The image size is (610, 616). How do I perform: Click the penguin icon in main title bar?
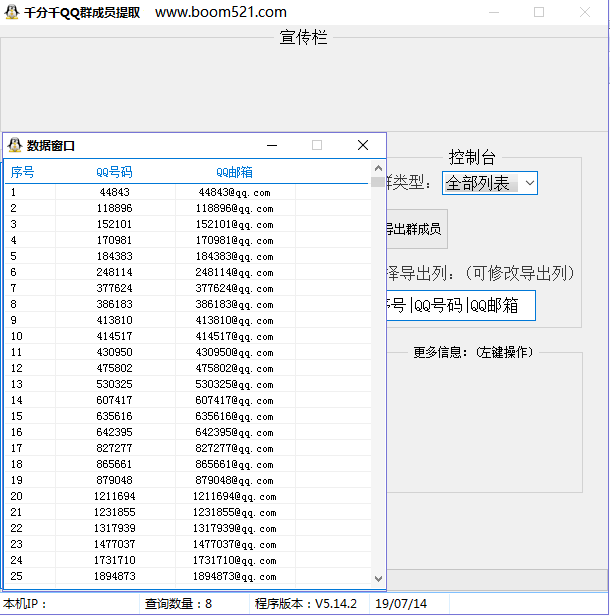[x=12, y=12]
